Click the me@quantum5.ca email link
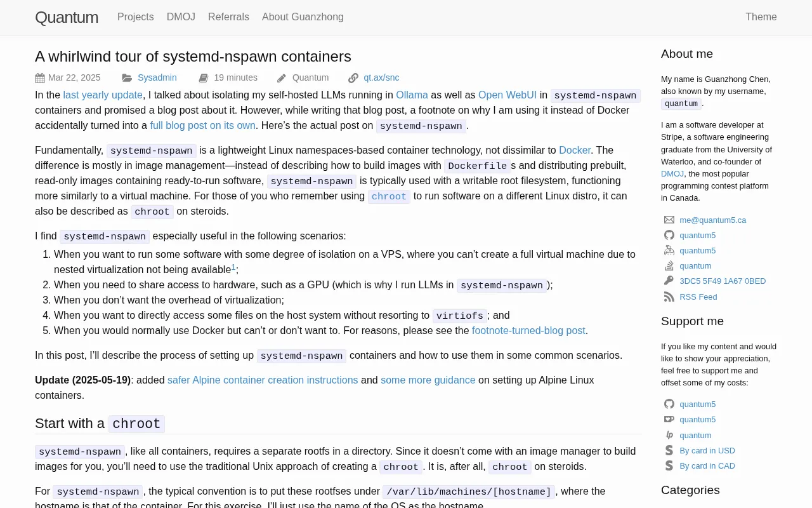Image resolution: width=812 pixels, height=508 pixels. [x=712, y=220]
